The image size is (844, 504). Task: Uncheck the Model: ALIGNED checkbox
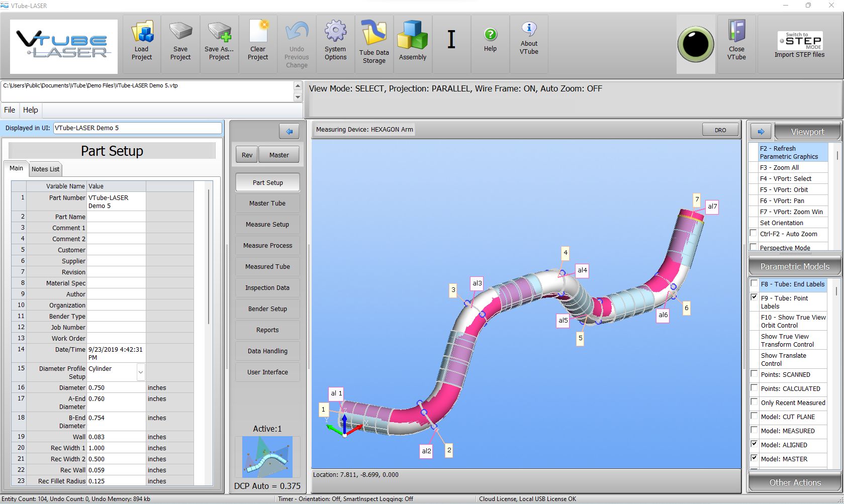(754, 444)
